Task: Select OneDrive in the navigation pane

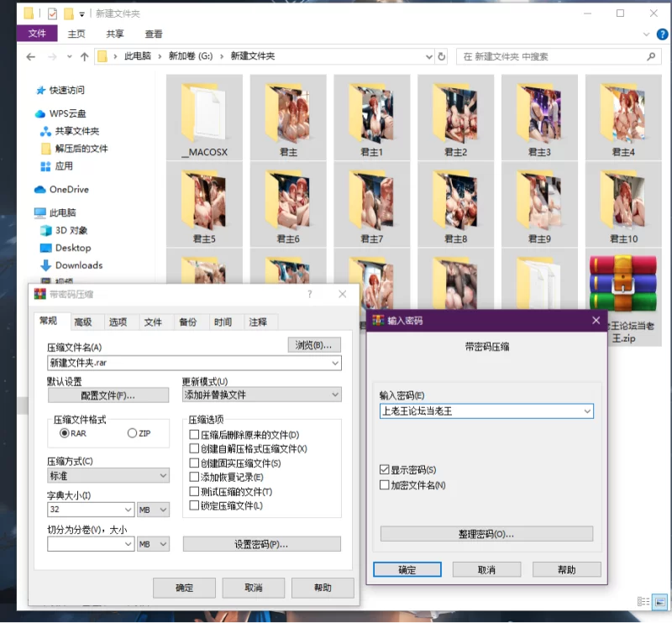Action: pos(68,189)
